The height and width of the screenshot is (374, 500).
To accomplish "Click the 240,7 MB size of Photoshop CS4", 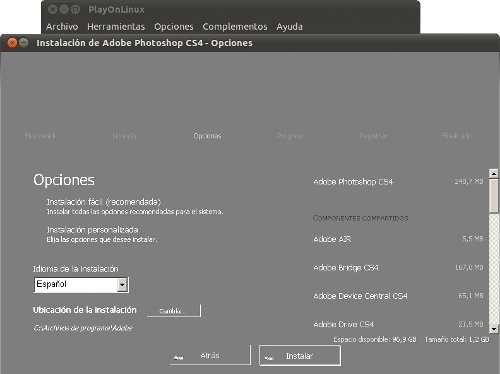I will [469, 182].
